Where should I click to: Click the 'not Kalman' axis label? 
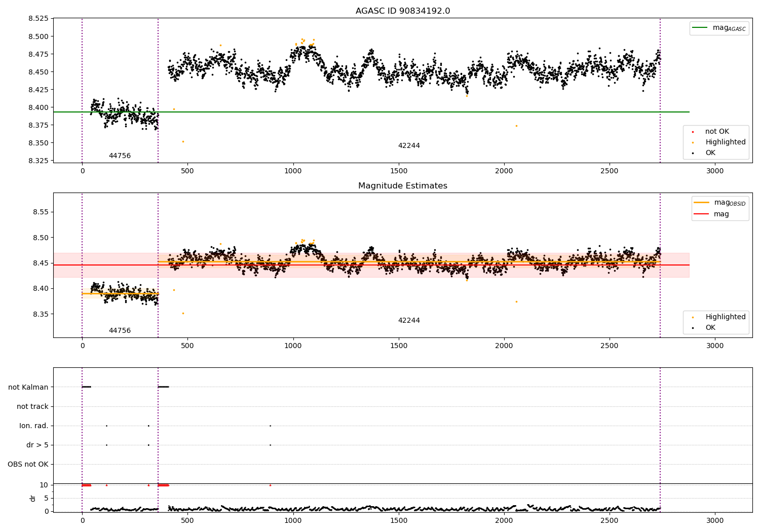28,388
